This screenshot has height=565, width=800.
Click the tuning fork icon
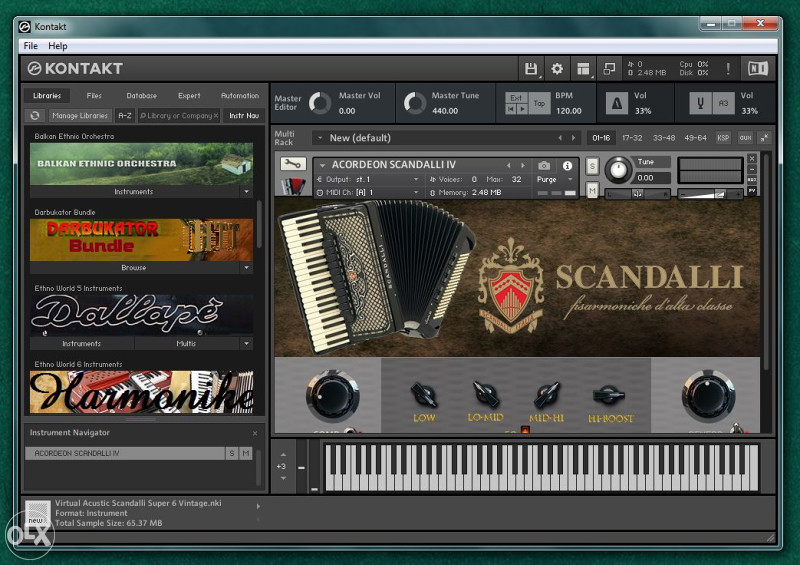701,103
